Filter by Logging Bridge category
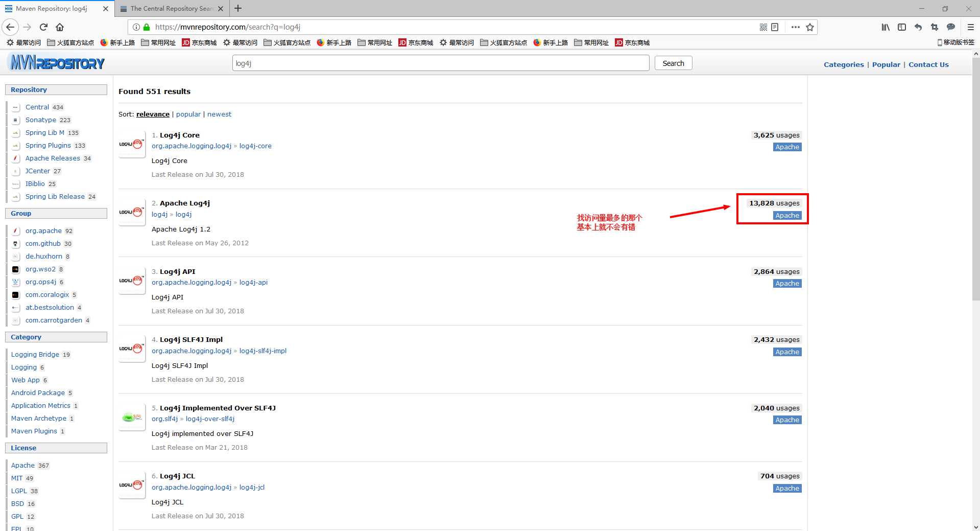The image size is (980, 531). coord(35,354)
